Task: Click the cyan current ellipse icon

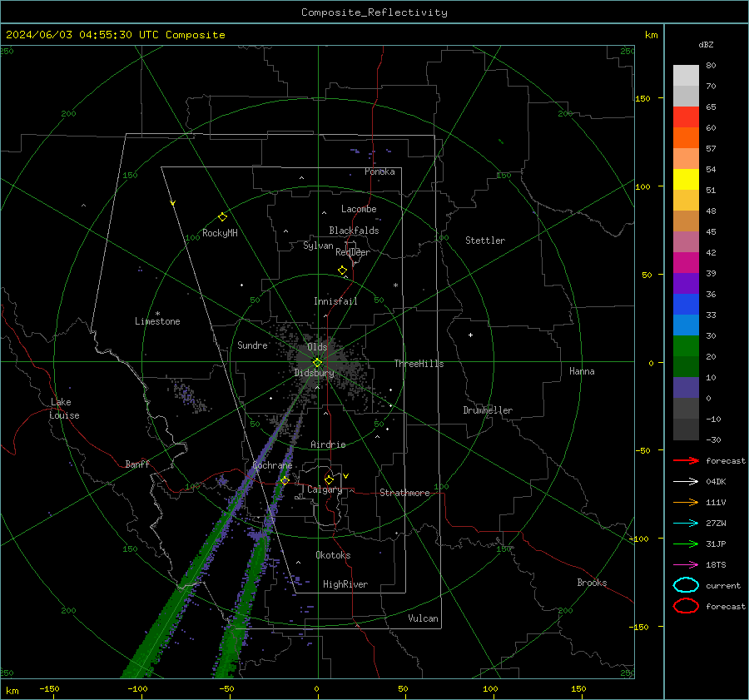Action: pos(686,585)
